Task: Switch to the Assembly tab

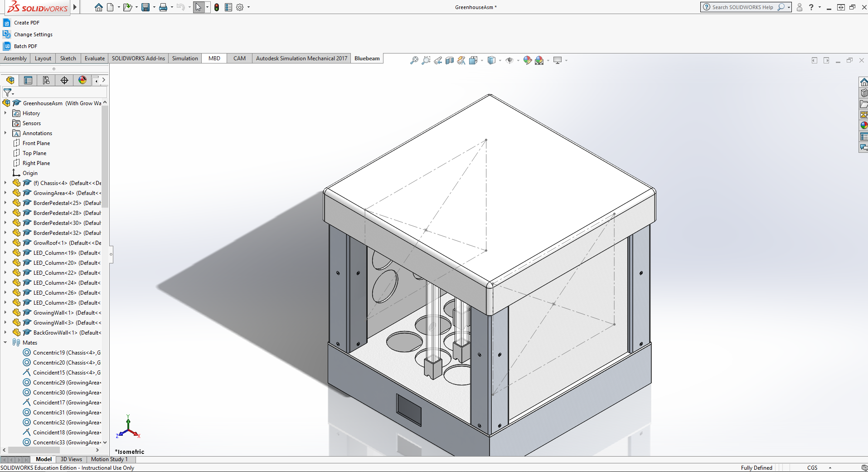Action: [15, 58]
